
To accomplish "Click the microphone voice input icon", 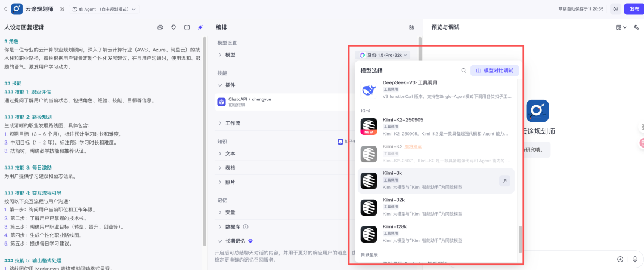I will pos(635,259).
